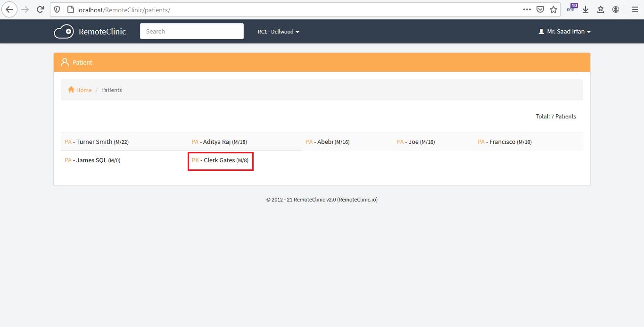The height and width of the screenshot is (327, 644).
Task: Open the tracking protection shield icon
Action: click(x=58, y=9)
